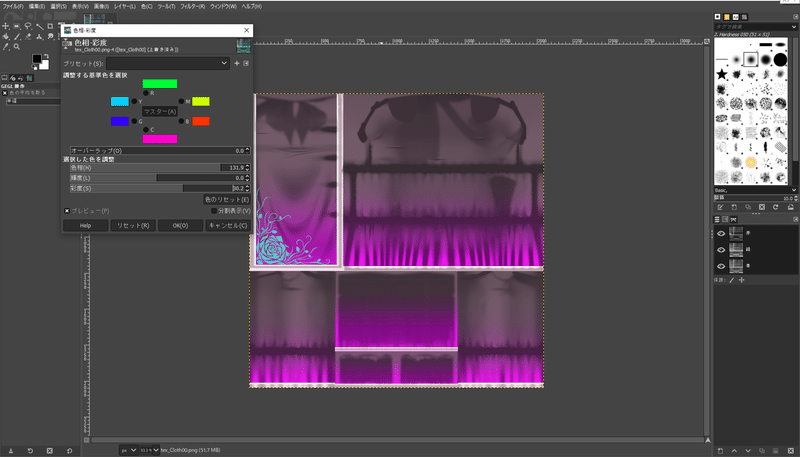Open the navigation preview icon at canvas corner
This screenshot has height=457, width=800.
tap(708, 440)
